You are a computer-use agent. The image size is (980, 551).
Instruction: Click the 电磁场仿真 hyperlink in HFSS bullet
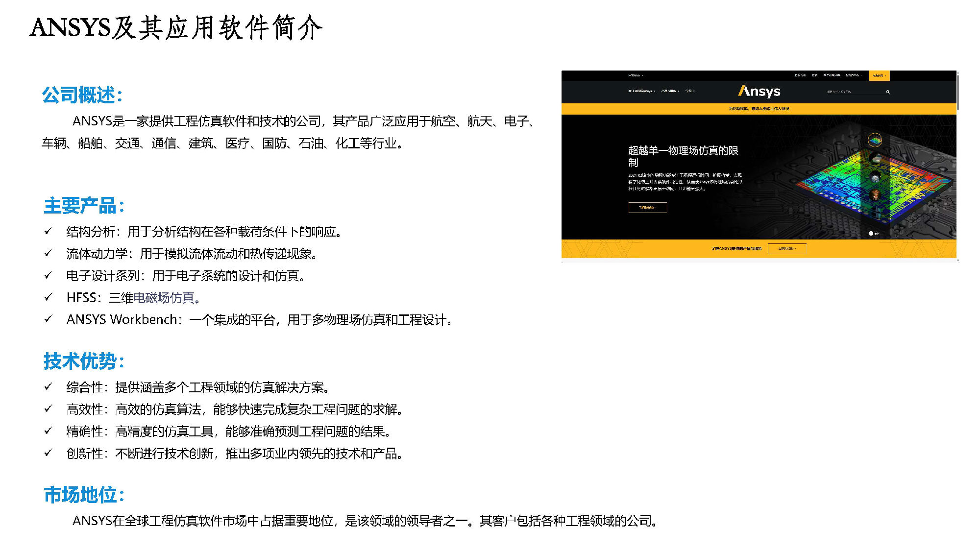(164, 298)
